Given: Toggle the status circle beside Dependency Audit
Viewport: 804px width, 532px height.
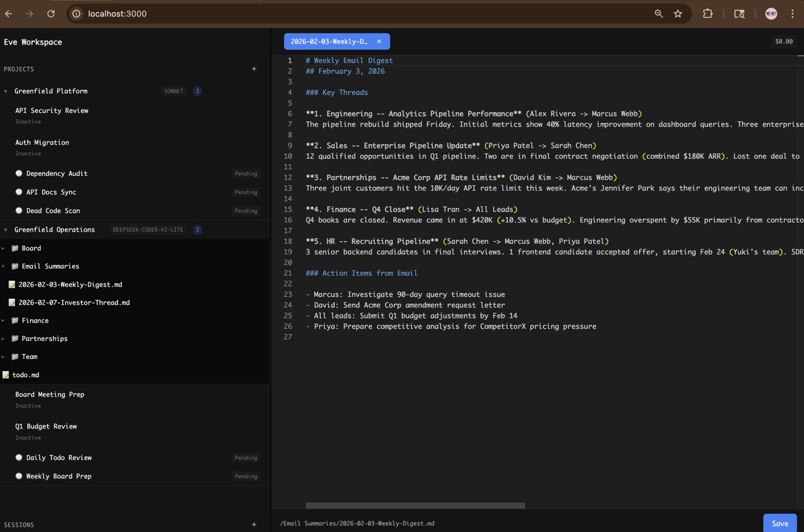Looking at the screenshot, I should (x=19, y=173).
